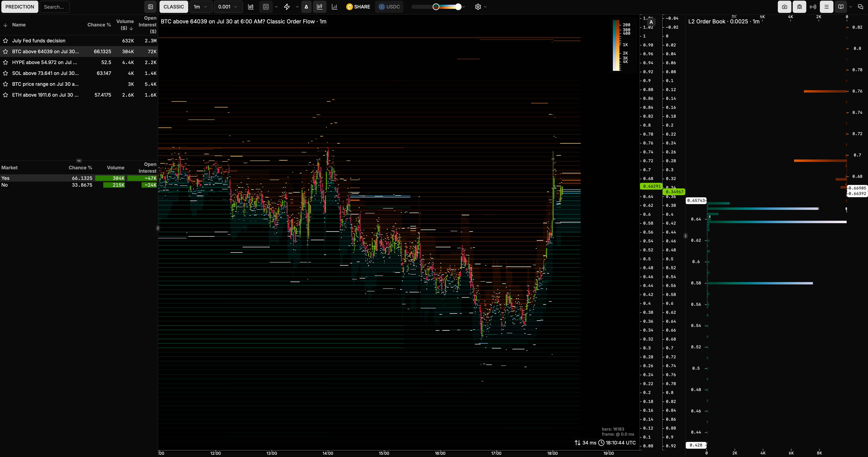Screen dimensions: 868x457
Task: Open the bug report icon
Action: 799,7
